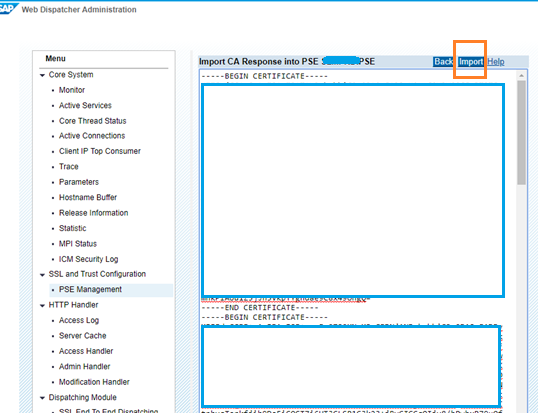Collapse the SSL and Trust Configuration section
Viewport: 538px width, 414px height.
tap(42, 275)
